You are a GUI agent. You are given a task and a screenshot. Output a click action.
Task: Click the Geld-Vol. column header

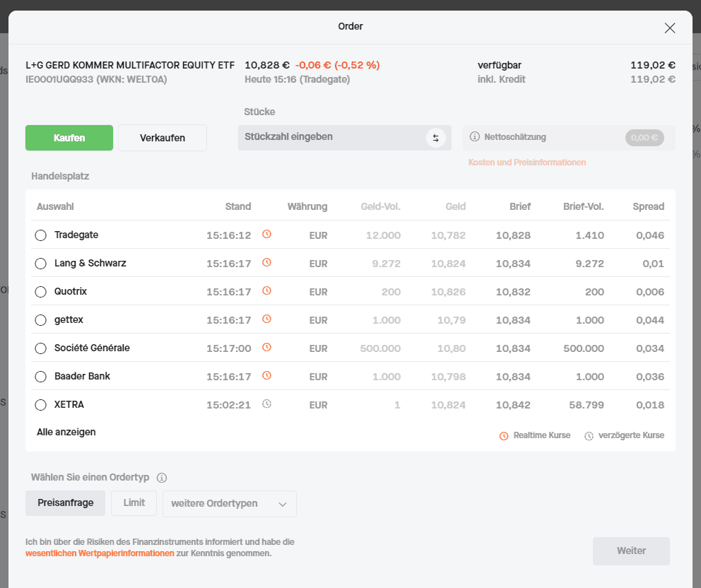tap(380, 206)
